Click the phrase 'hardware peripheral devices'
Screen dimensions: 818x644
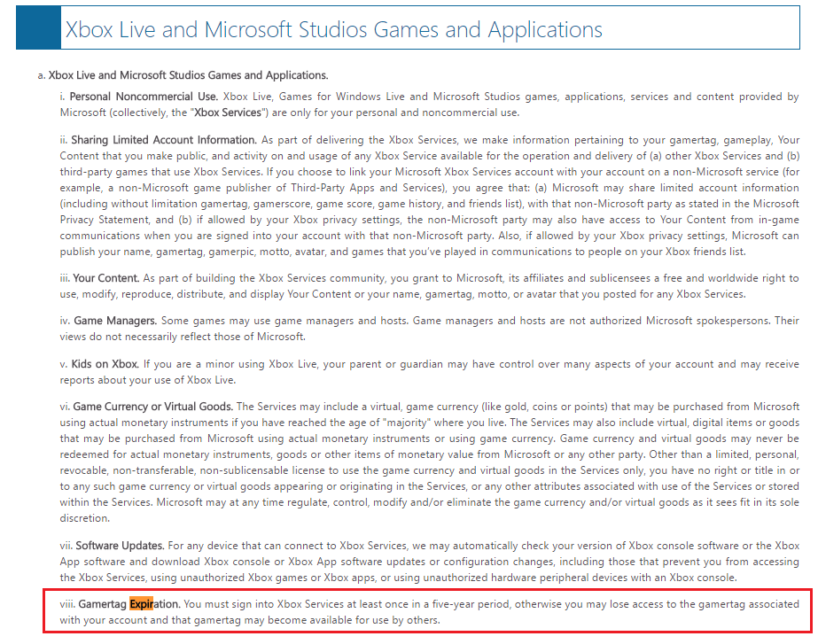click(564, 578)
